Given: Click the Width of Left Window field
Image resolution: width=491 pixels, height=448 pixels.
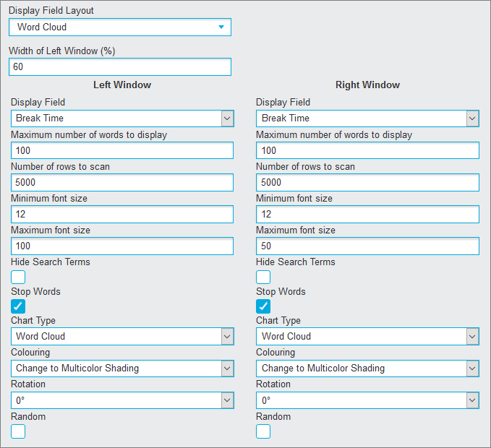Looking at the screenshot, I should point(120,67).
